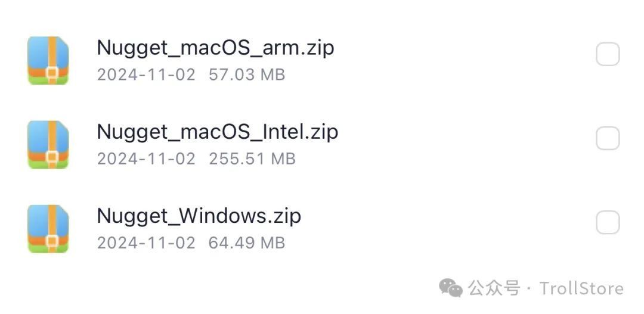This screenshot has width=644, height=314.
Task: Click the date under Nugget_Windows.zip
Action: pyautogui.click(x=146, y=243)
